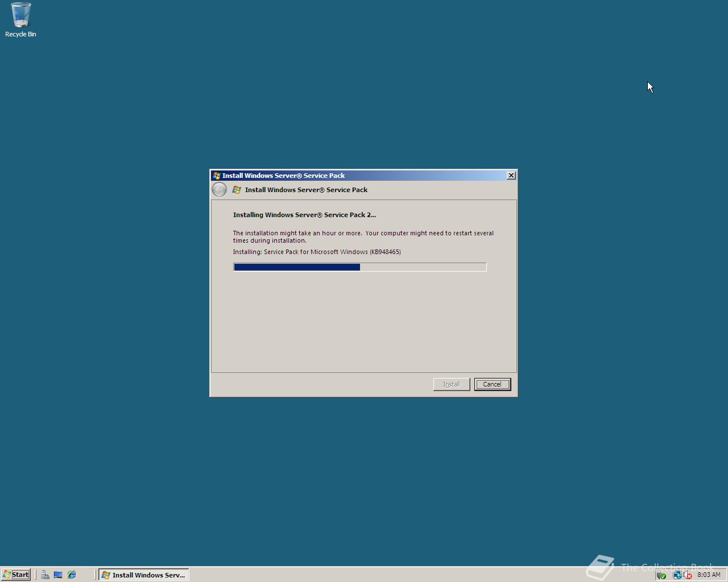The image size is (728, 582).
Task: Click the Windows flag icon in title bar
Action: [216, 176]
